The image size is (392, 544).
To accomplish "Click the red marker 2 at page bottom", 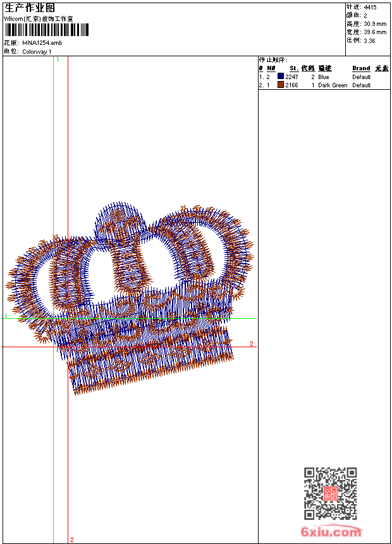I will coord(71,540).
